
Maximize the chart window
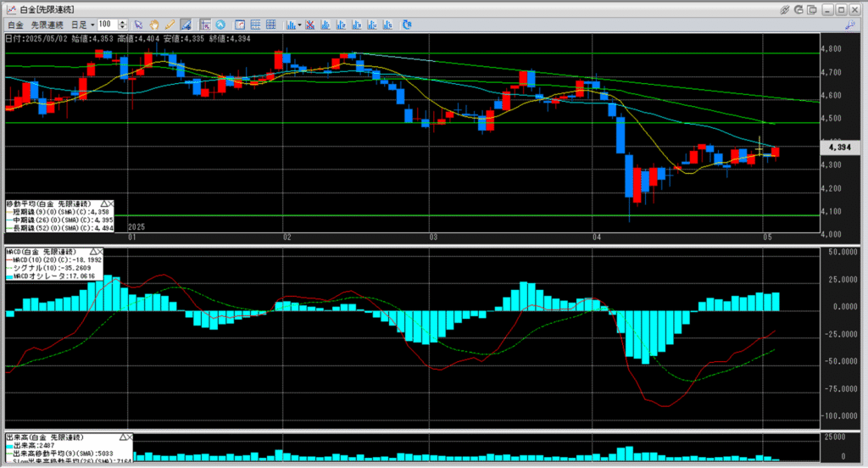point(841,9)
